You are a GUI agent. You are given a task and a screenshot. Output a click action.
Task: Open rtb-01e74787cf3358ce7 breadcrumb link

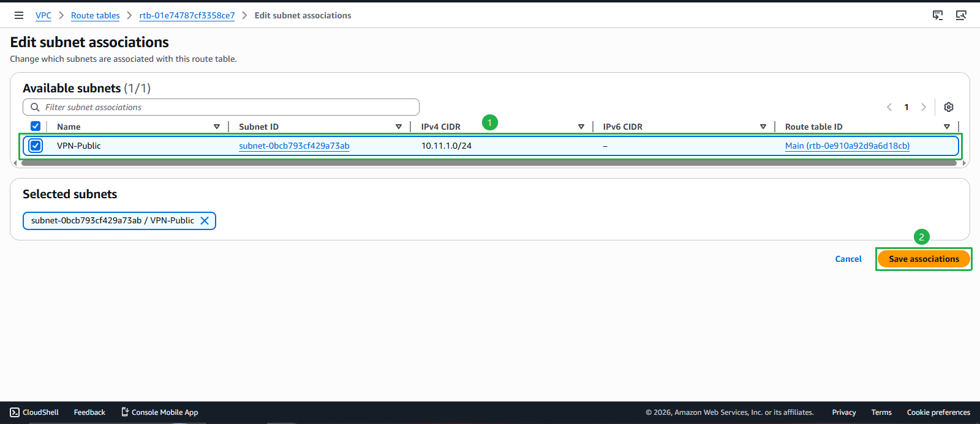[x=187, y=15]
